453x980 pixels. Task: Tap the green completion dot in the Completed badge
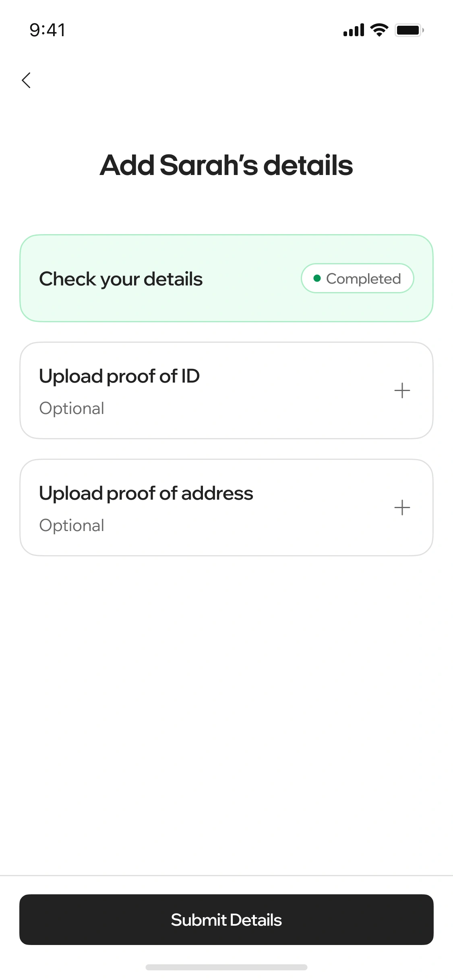coord(318,278)
